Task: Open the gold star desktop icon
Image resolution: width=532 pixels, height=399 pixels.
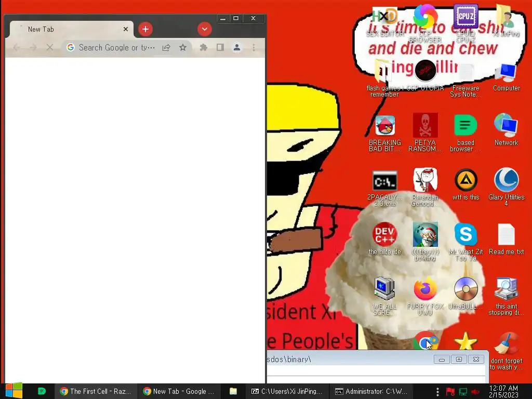Action: click(x=465, y=341)
